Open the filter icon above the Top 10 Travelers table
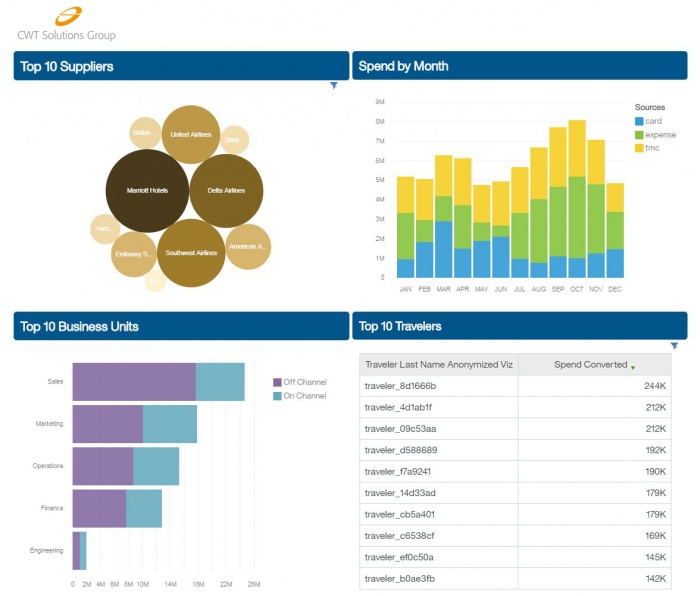This screenshot has width=700, height=596. pyautogui.click(x=674, y=346)
